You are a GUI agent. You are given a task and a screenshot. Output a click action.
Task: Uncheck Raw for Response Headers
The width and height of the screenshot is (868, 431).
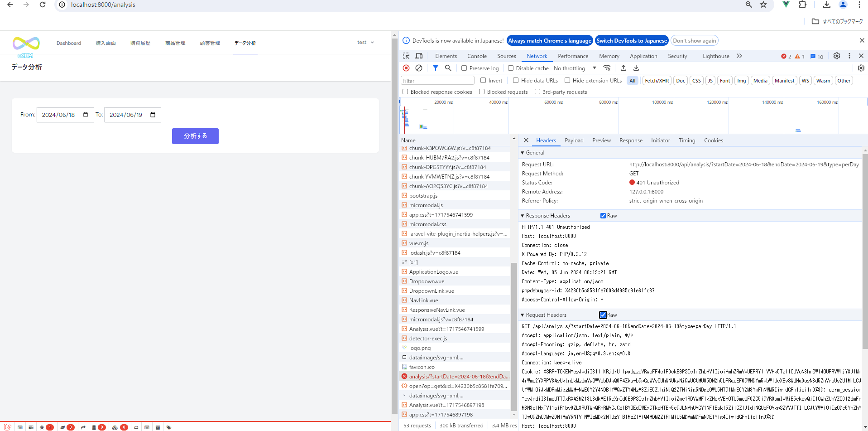click(x=603, y=216)
